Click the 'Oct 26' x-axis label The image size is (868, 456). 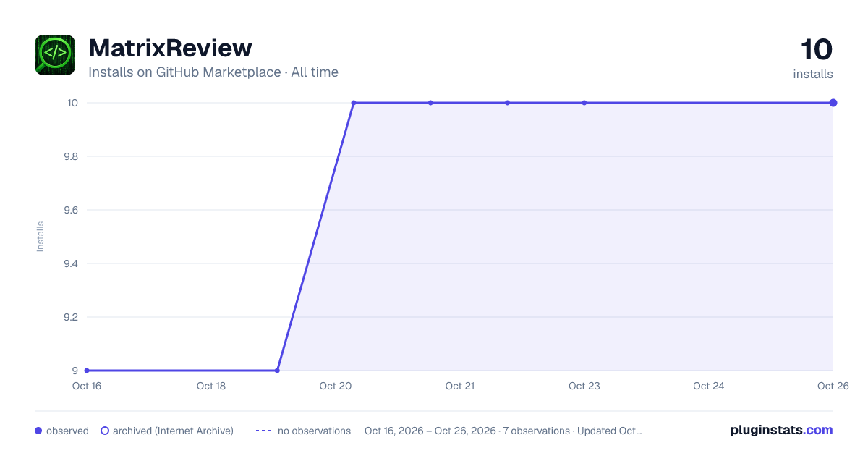click(832, 386)
